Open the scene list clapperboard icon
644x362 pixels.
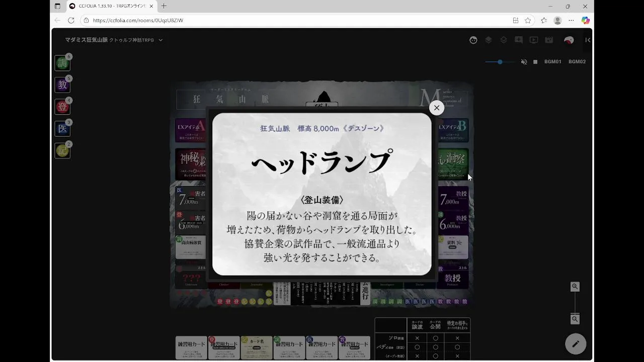coord(549,40)
